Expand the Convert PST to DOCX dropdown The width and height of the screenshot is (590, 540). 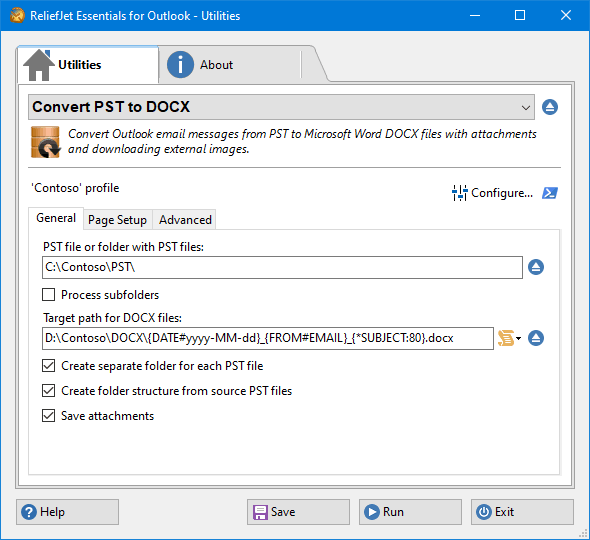coord(281,107)
